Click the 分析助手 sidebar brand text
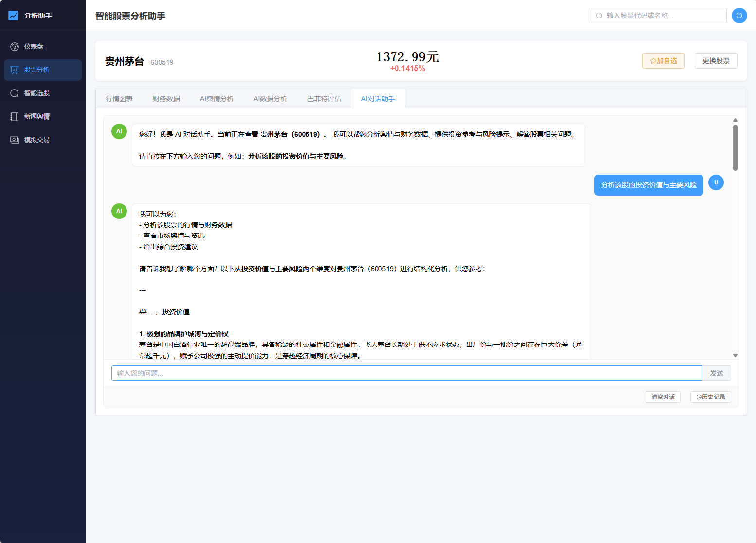 point(38,16)
